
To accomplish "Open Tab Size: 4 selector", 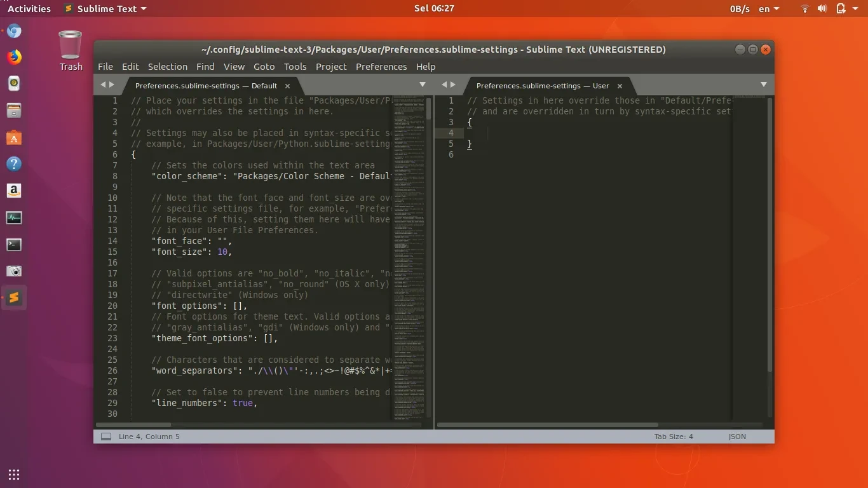I will (x=674, y=437).
